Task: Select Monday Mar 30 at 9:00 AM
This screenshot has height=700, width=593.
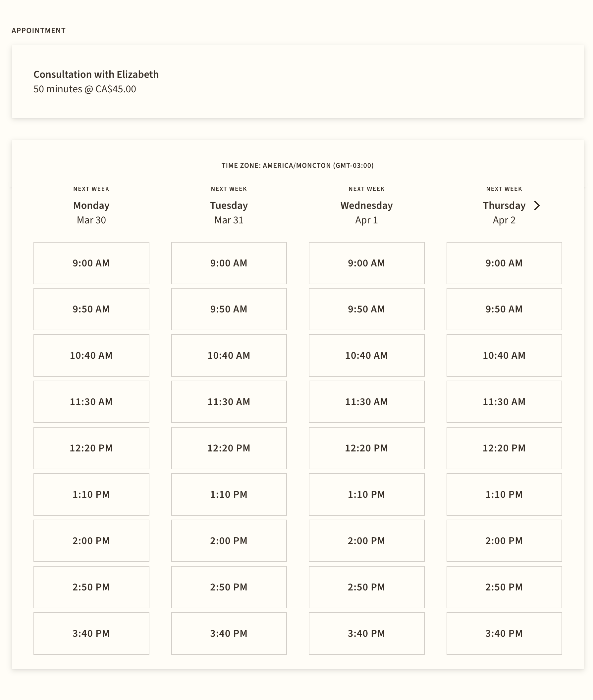Action: pyautogui.click(x=91, y=263)
